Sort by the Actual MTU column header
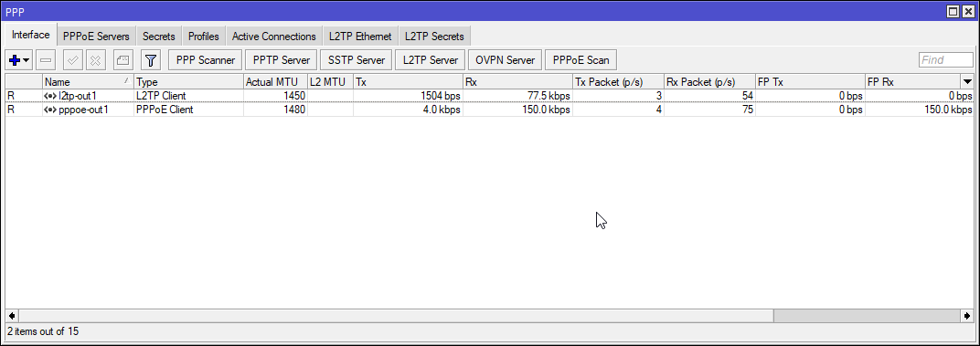 [276, 82]
